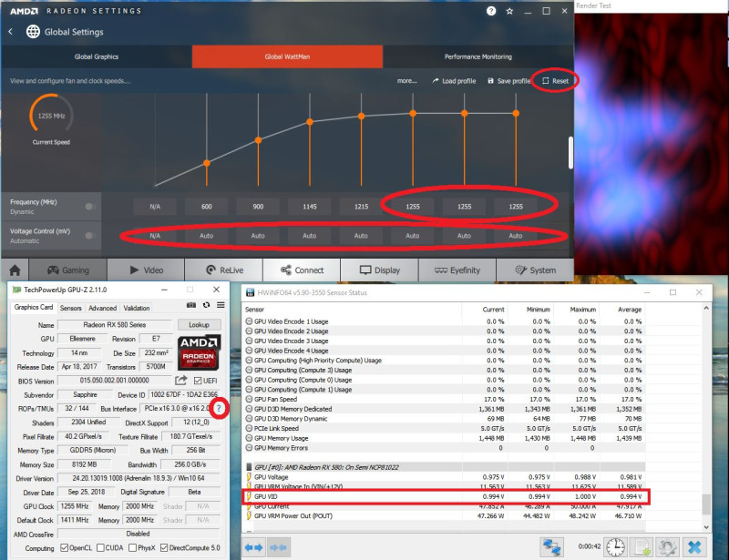The width and height of the screenshot is (729, 560).
Task: Toggle the Frequency (MHz) dynamic switch
Action: 90,207
